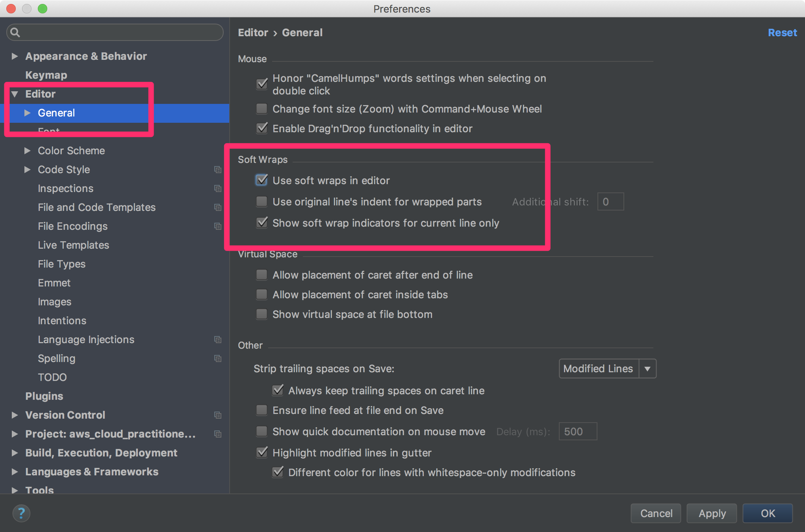Click the search magnifier icon
The width and height of the screenshot is (805, 532).
click(x=15, y=32)
